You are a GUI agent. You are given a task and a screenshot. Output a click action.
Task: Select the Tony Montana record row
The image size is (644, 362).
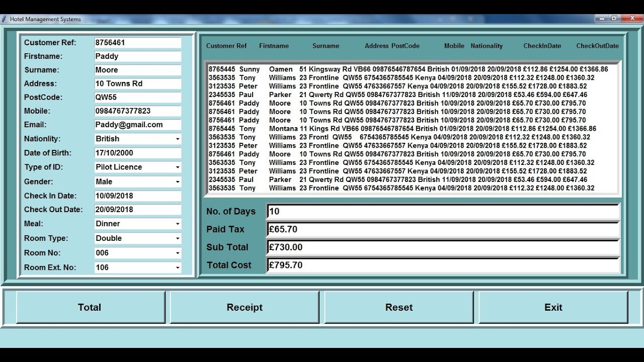(x=402, y=129)
